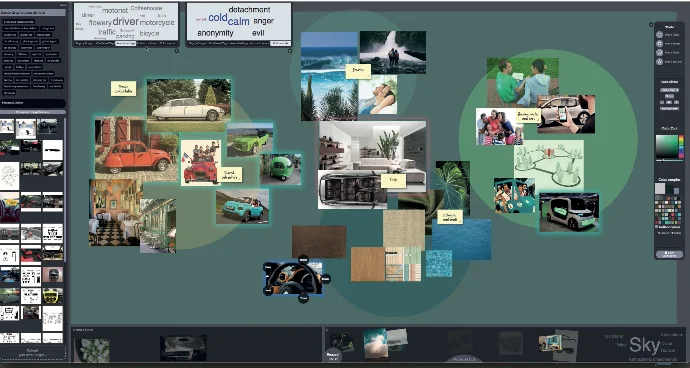690x368 pixels.
Task: Click the yellow sticky note on ocean photos
Action: 358,71
